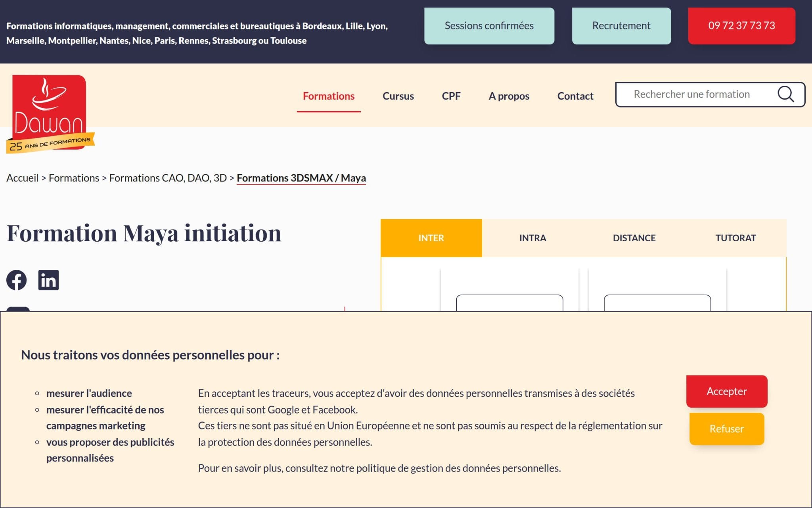
Task: Go to Accueil breadcrumb link
Action: point(23,178)
